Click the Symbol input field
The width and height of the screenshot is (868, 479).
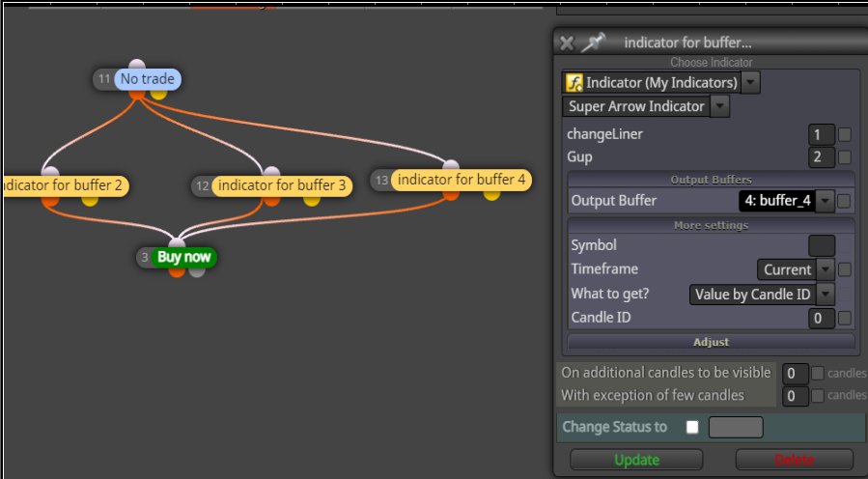pos(822,245)
